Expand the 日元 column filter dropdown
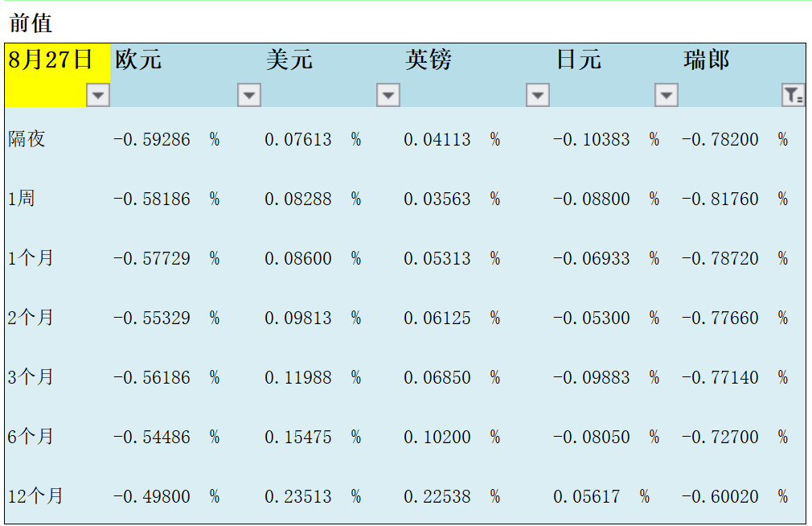Image resolution: width=812 pixels, height=526 pixels. pos(666,96)
